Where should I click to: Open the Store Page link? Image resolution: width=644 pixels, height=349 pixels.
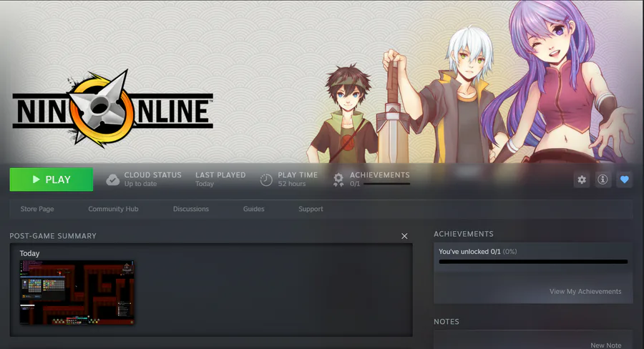click(x=37, y=209)
